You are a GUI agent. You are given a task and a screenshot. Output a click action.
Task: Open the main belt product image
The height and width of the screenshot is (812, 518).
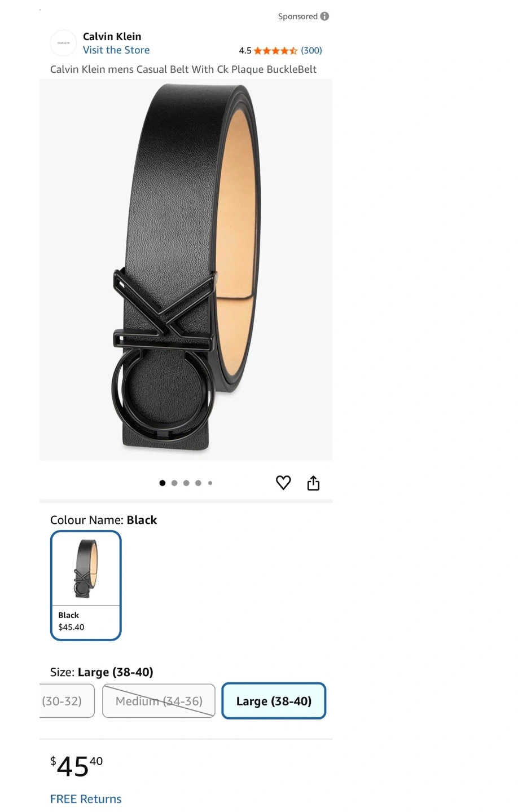click(186, 270)
